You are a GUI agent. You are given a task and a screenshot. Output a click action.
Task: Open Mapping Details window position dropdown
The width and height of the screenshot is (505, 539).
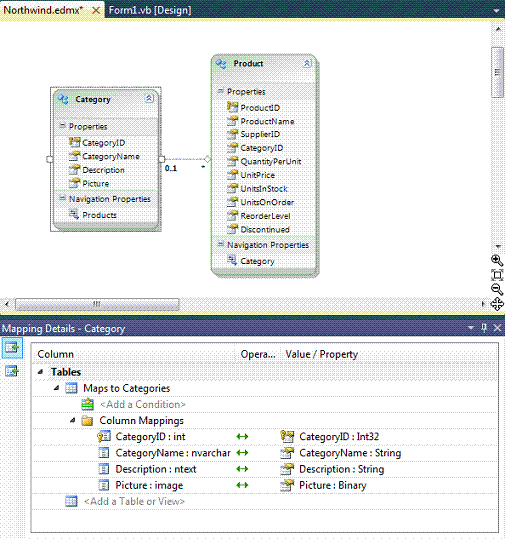(x=471, y=328)
